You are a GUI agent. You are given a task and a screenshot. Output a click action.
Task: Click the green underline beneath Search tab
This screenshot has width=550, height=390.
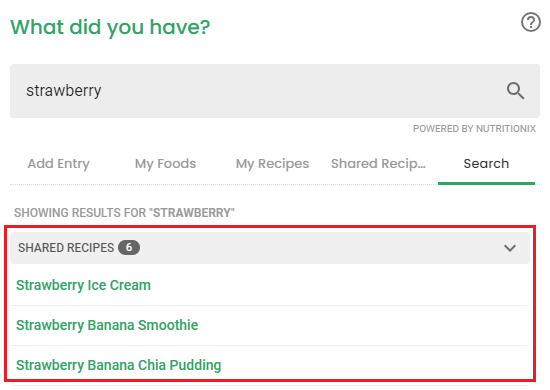point(486,183)
